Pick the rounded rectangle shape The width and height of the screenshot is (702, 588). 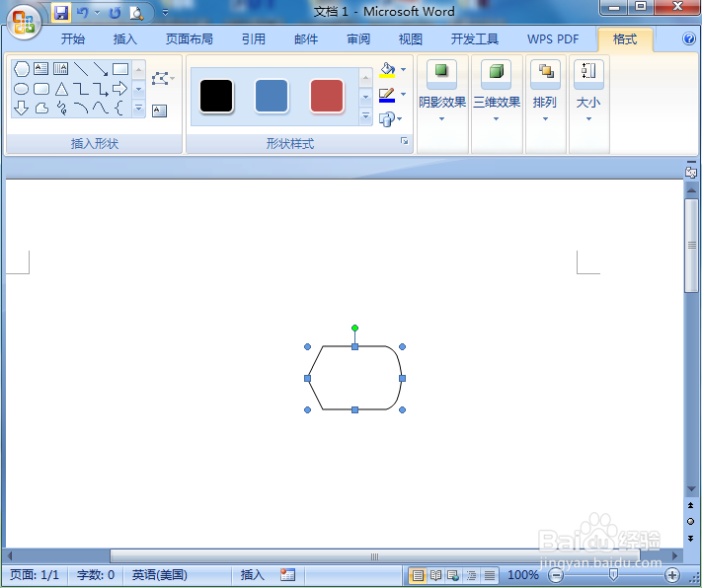(x=41, y=89)
